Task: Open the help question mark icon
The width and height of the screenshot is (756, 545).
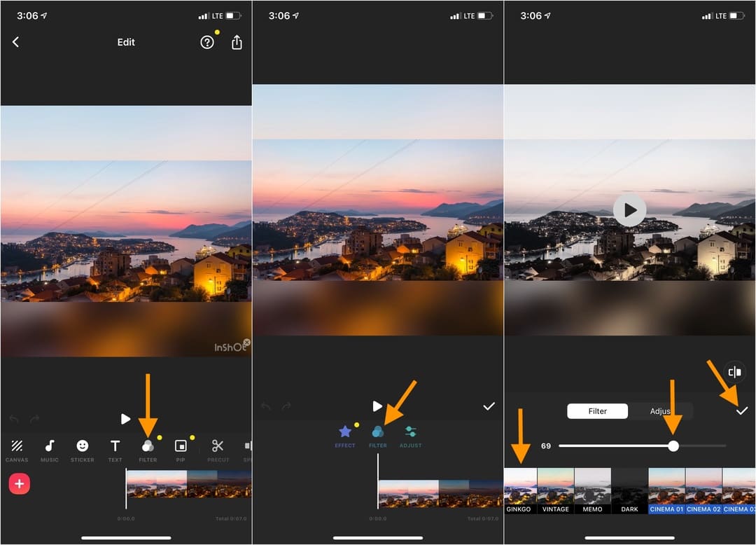Action: click(x=206, y=43)
